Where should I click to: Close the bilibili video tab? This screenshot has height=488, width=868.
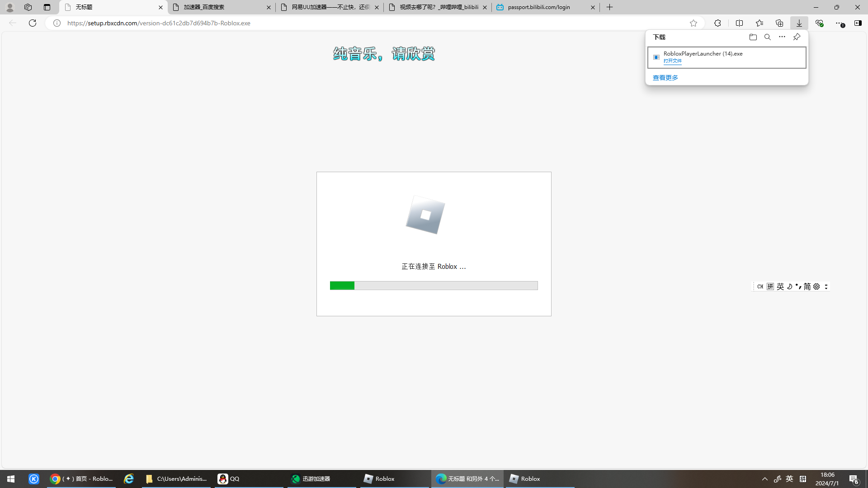(485, 7)
